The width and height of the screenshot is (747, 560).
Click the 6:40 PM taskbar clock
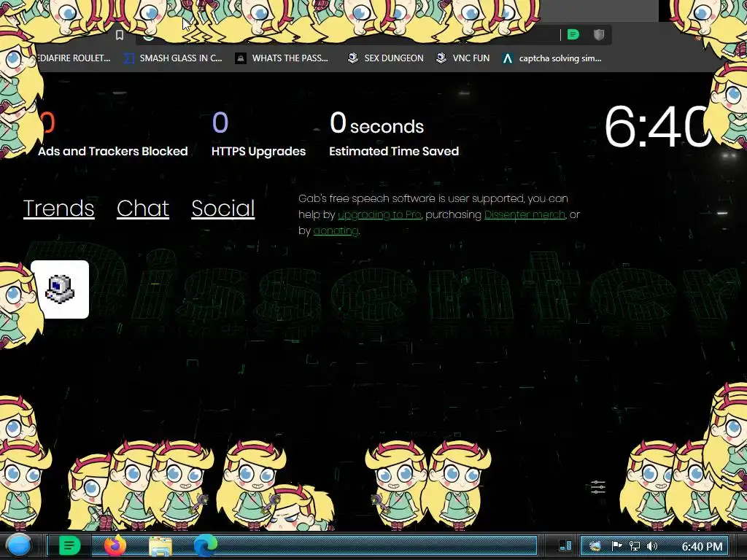(702, 546)
